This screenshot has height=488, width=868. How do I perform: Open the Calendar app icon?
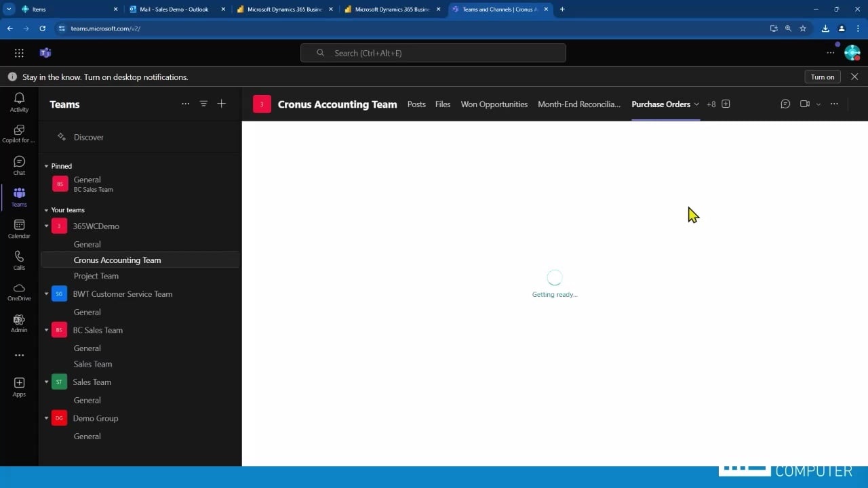[x=19, y=228]
